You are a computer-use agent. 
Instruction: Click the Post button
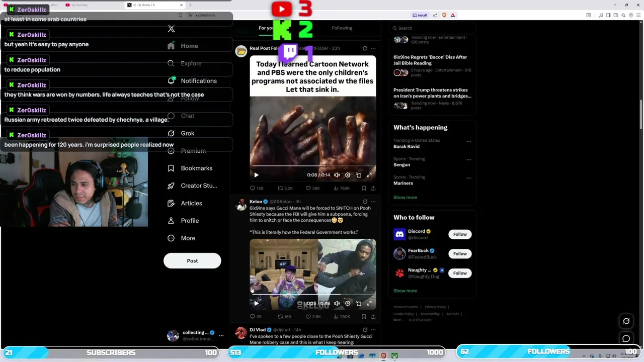click(x=192, y=260)
